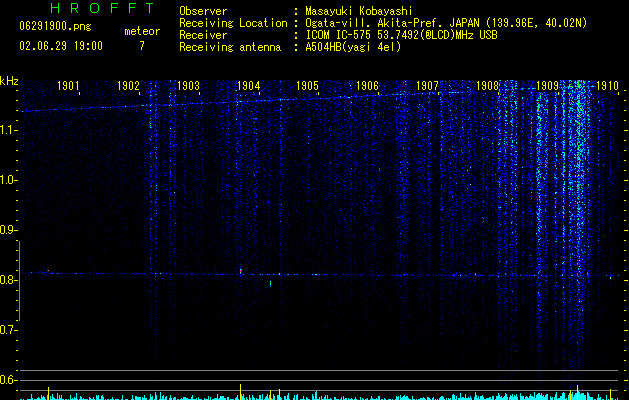
Task: Click the Receiving antenna label
Action: [230, 47]
